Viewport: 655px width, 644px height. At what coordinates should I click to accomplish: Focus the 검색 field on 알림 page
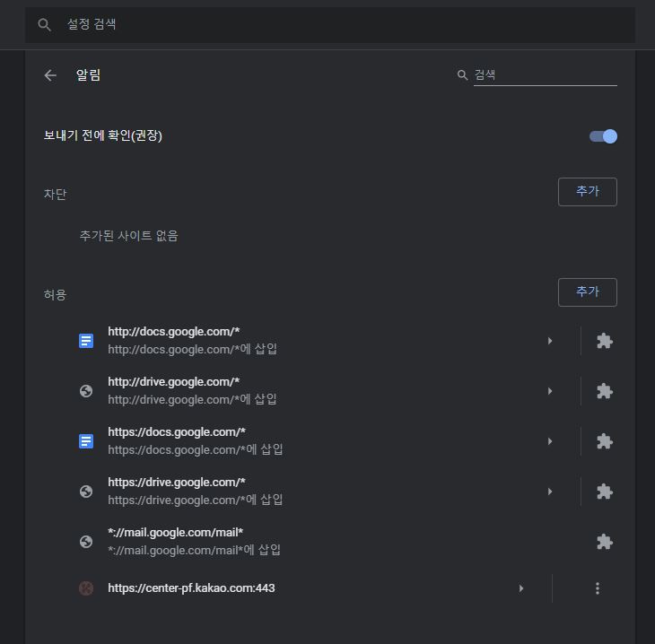coord(546,75)
